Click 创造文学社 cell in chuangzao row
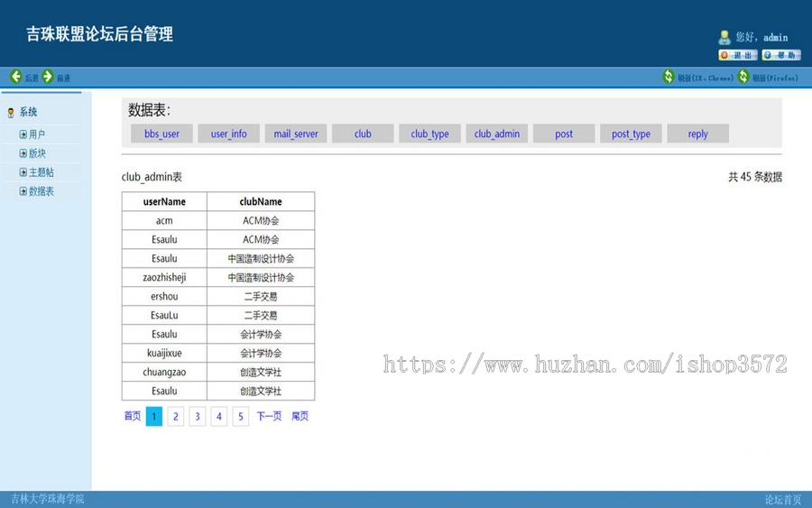This screenshot has height=508, width=812. click(x=261, y=373)
